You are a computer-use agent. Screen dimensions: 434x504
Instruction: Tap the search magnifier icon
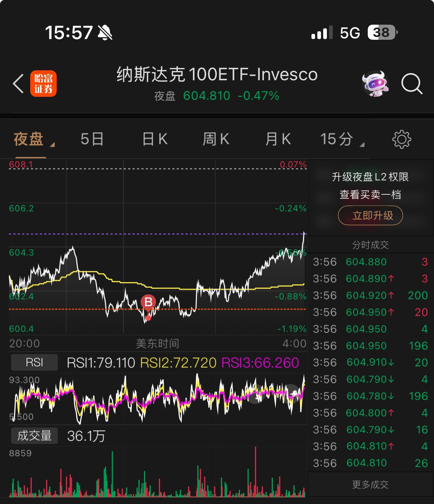pos(411,84)
